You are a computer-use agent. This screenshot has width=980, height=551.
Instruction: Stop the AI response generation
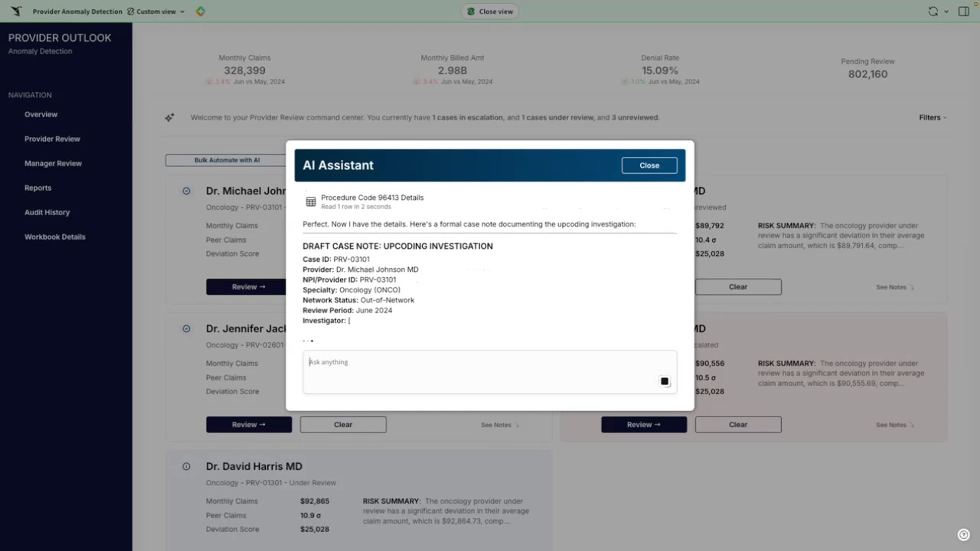664,381
